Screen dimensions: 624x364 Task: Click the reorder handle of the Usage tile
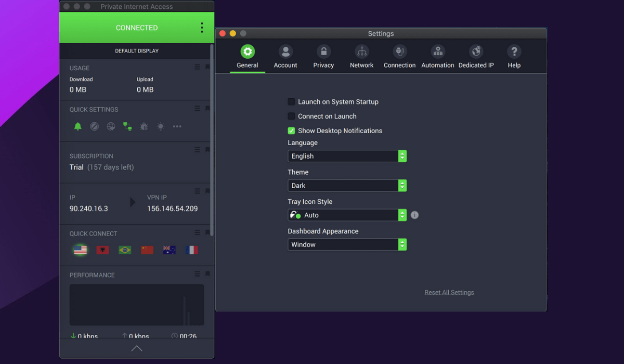pos(197,67)
